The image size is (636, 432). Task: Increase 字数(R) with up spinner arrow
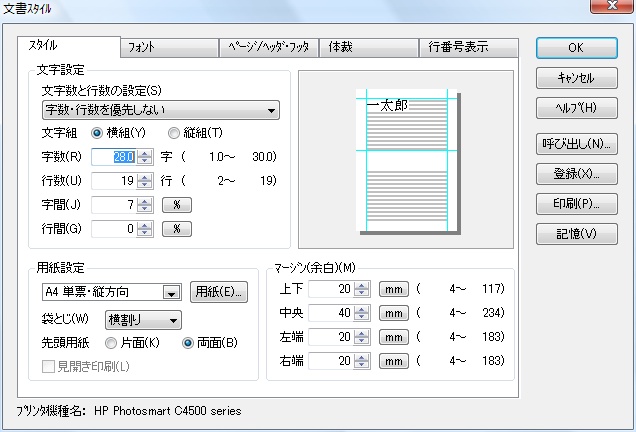click(144, 153)
